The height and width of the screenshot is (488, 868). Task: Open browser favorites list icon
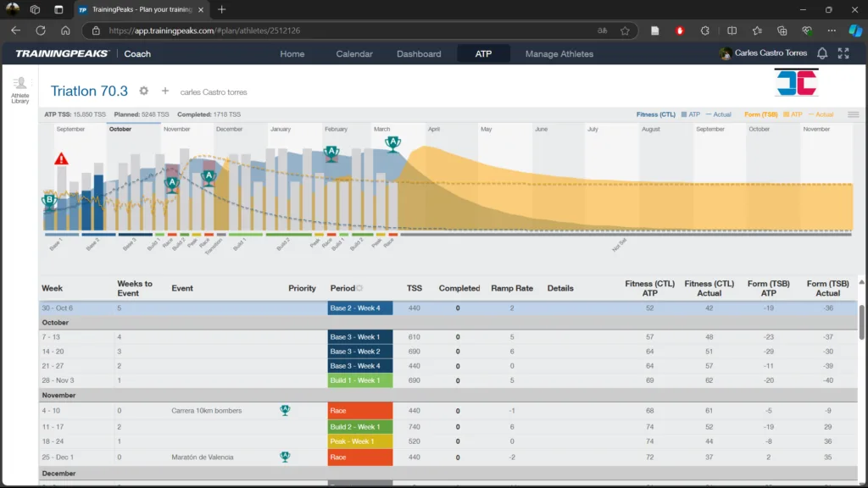[x=757, y=30]
